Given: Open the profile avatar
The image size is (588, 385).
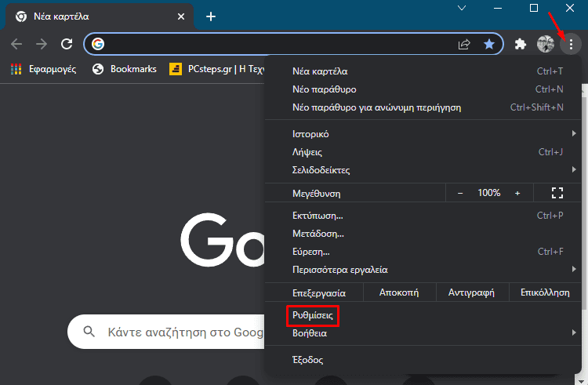Looking at the screenshot, I should click(545, 44).
